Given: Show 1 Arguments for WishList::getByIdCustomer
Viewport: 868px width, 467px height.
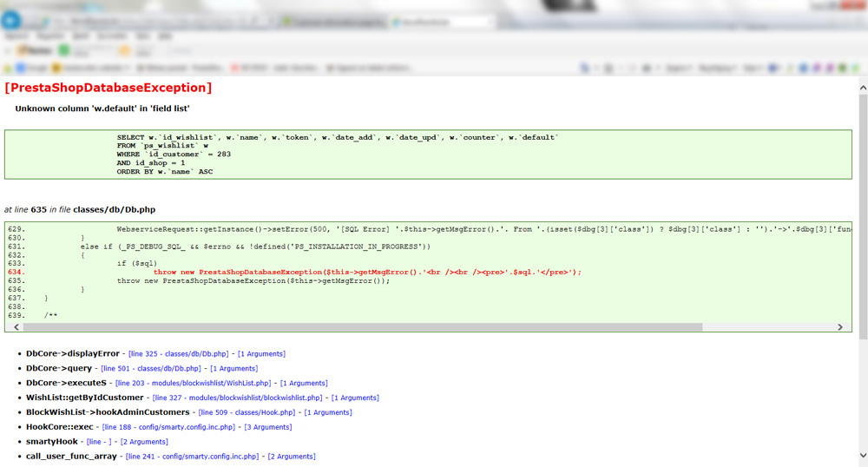Looking at the screenshot, I should [x=355, y=398].
